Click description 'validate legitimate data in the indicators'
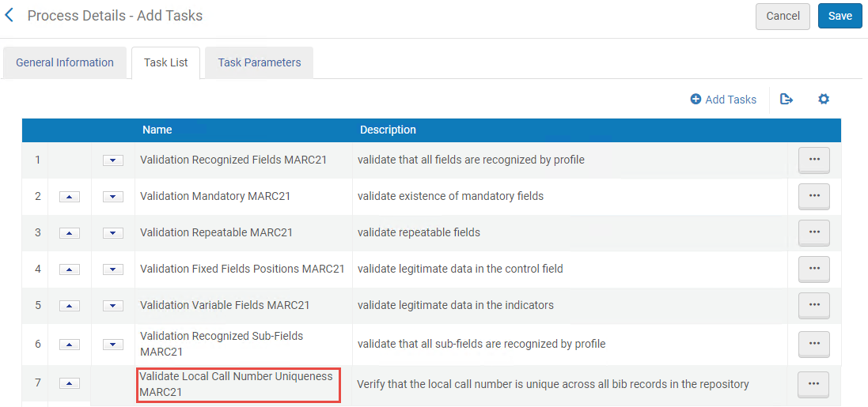The width and height of the screenshot is (868, 407). click(455, 305)
